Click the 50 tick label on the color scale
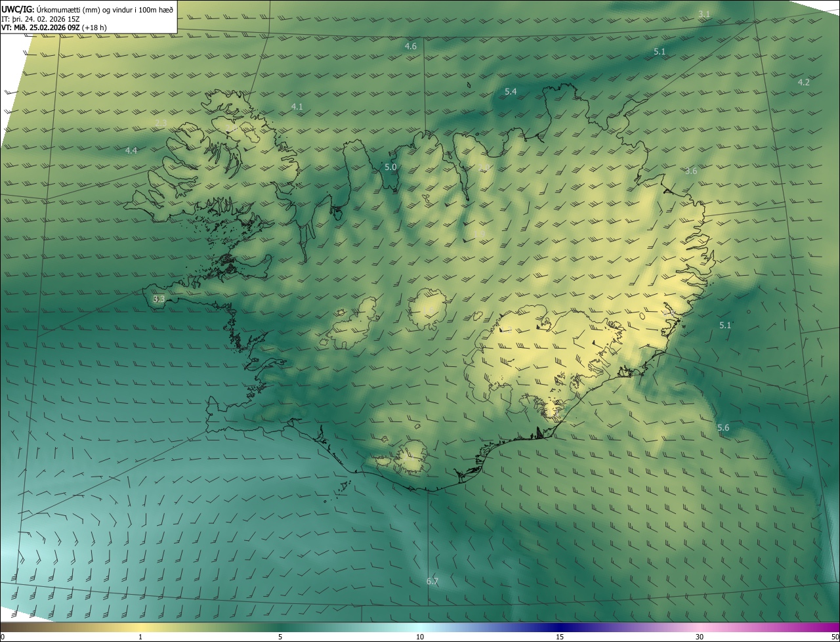Image resolution: width=840 pixels, height=642 pixels. point(835,637)
